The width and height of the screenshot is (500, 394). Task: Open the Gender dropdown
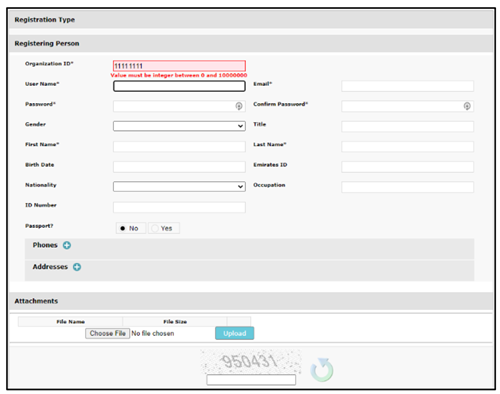click(179, 126)
